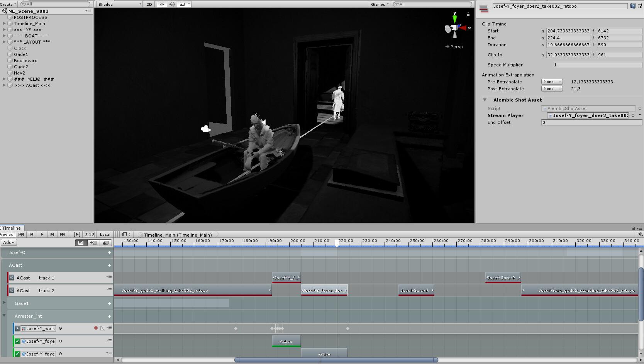Open the Pre-Extrapolate None dropdown
The width and height of the screenshot is (644, 364).
[551, 81]
